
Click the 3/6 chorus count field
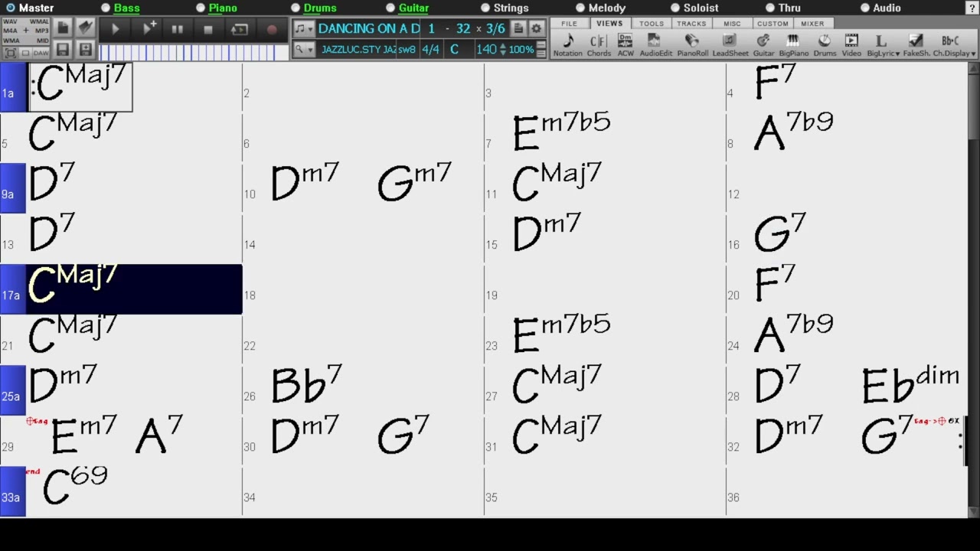click(495, 28)
